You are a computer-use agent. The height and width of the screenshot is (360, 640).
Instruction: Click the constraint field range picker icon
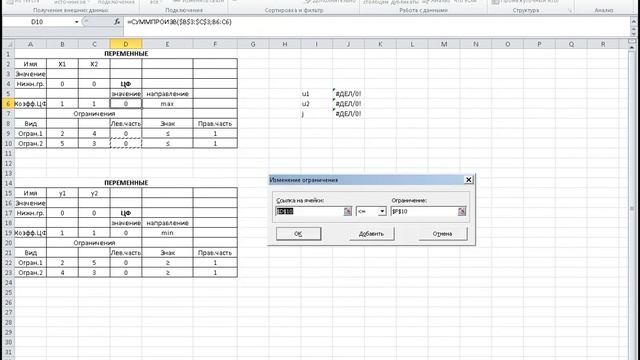pos(462,211)
